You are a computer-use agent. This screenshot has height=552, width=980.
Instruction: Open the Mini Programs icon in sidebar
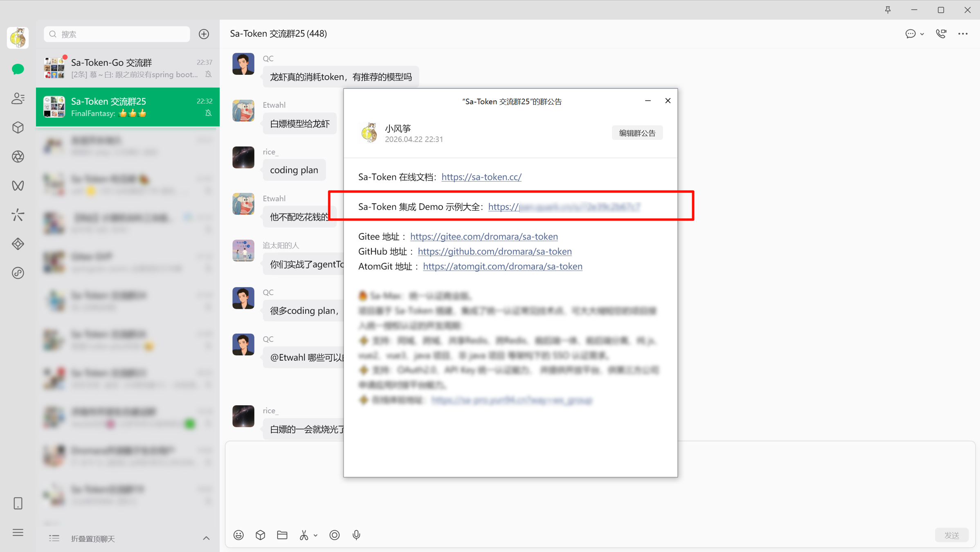(x=18, y=273)
